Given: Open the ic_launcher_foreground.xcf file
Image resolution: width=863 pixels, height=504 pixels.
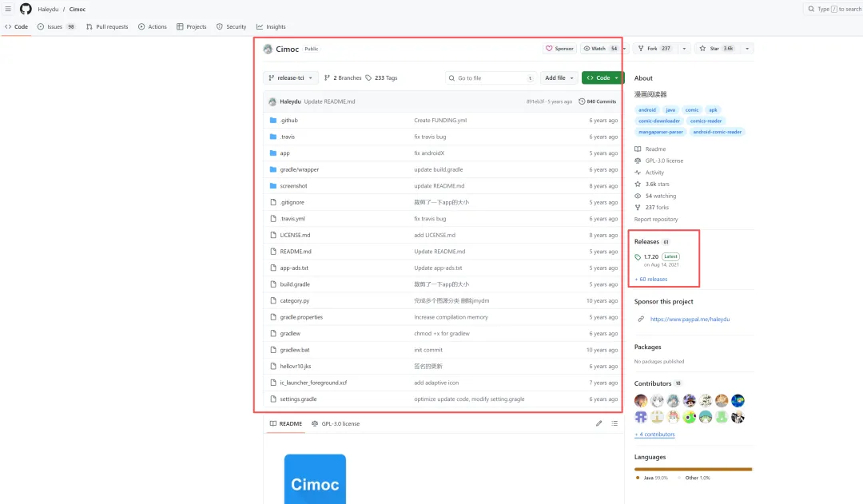Looking at the screenshot, I should point(313,383).
